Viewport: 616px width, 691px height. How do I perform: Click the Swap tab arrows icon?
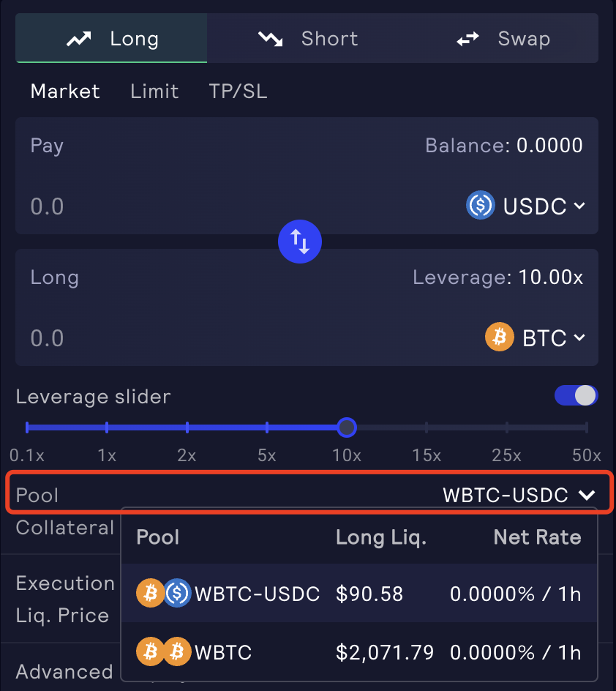(x=467, y=39)
